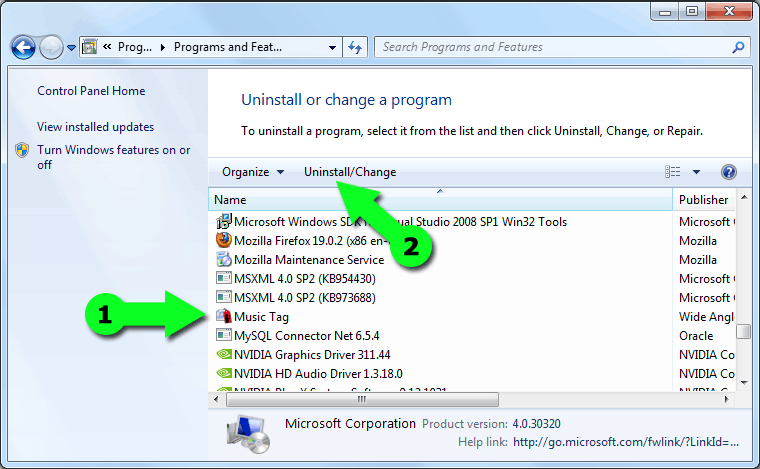This screenshot has height=469, width=760.
Task: Click the Firefox icon in the list
Action: click(x=223, y=240)
